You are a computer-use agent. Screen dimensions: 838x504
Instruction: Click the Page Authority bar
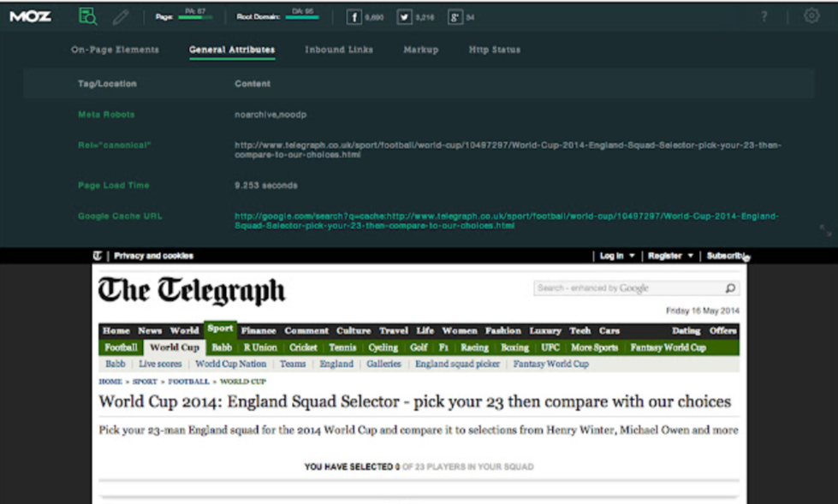click(x=195, y=18)
